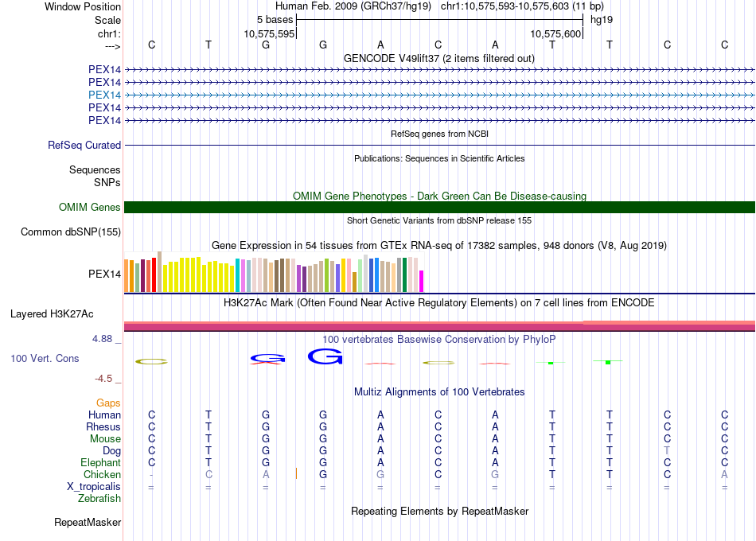Click the Sequences track label
Viewport: 756px width, 541px height.
pyautogui.click(x=95, y=169)
